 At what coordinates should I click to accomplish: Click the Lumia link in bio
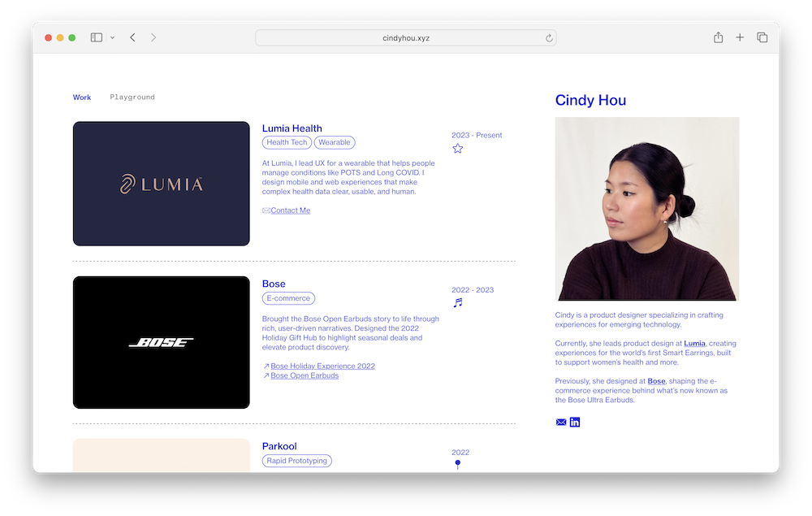pos(694,344)
